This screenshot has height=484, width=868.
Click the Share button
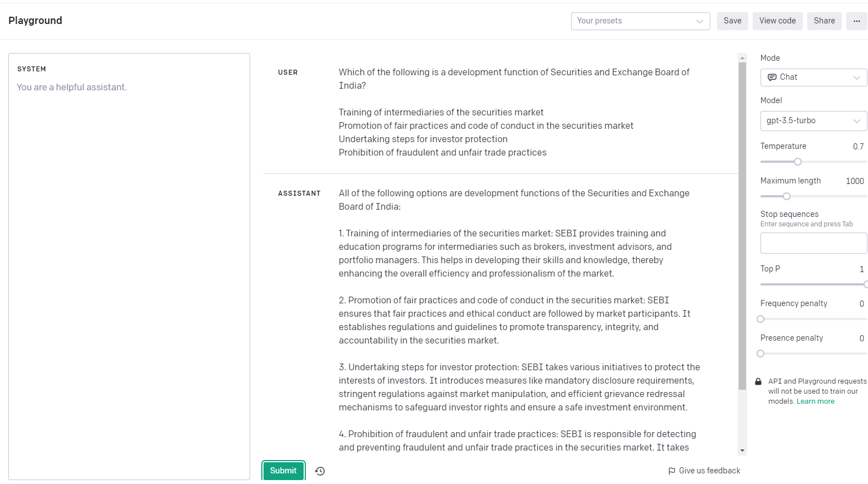(824, 21)
